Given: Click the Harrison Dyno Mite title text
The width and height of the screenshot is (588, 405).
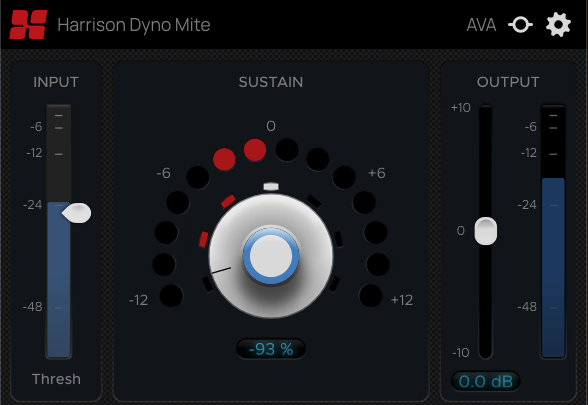Looking at the screenshot, I should click(x=134, y=25).
